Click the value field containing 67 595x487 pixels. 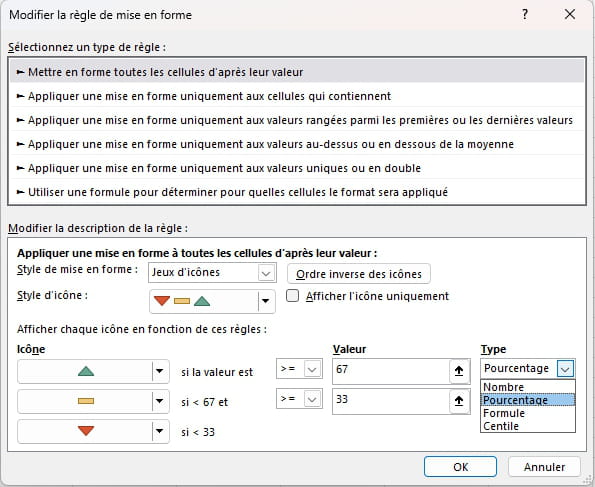click(x=391, y=371)
